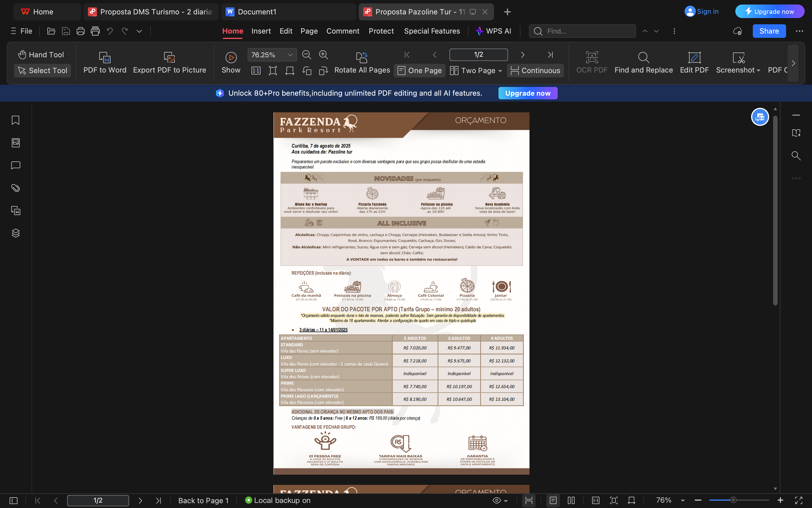The image size is (812, 508).
Task: Click status bar zoom plus button
Action: pos(780,500)
